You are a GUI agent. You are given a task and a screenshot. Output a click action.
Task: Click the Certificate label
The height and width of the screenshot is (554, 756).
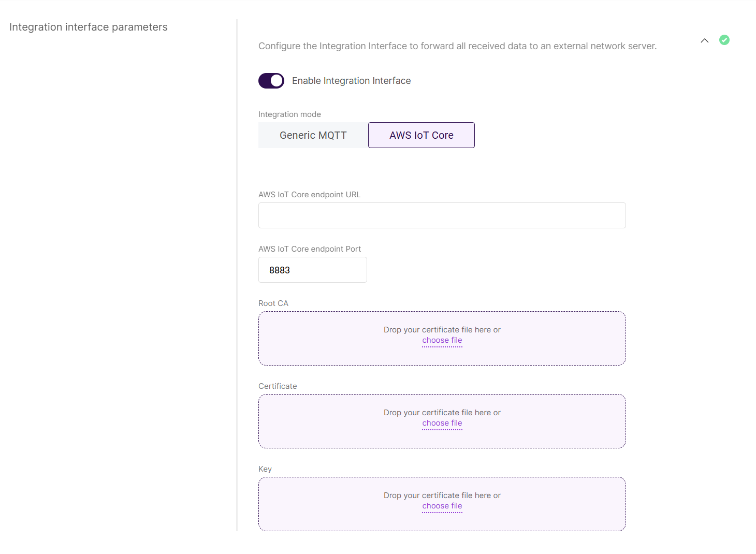click(x=278, y=386)
